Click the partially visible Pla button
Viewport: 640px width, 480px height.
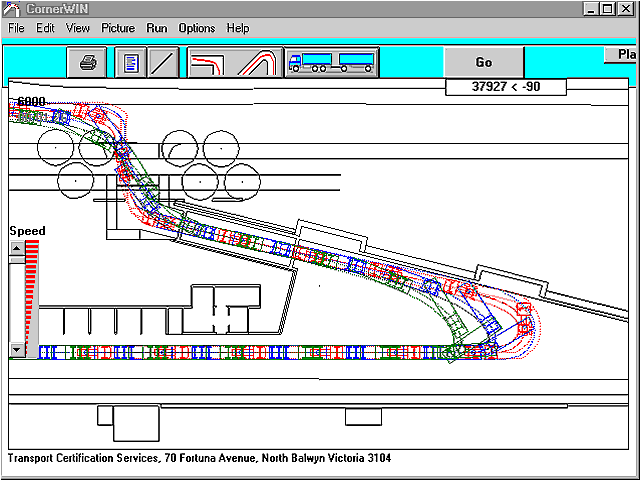620,55
